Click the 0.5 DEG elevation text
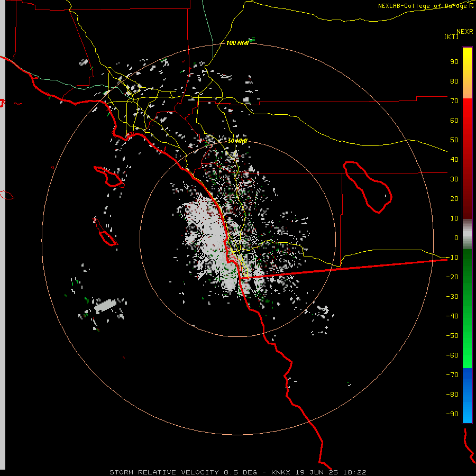 coord(241,472)
